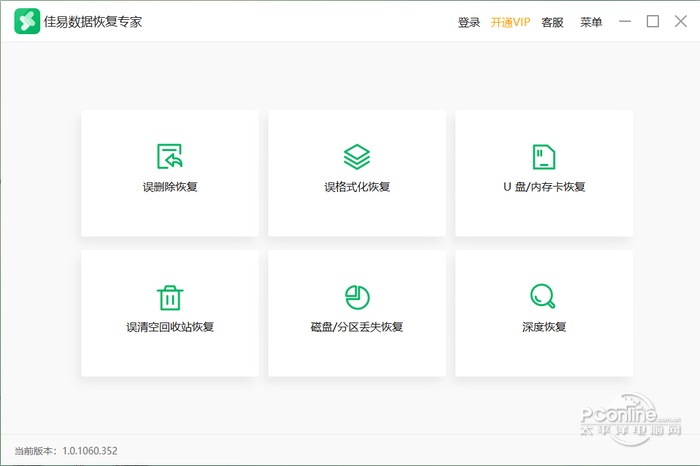Open the 菜单 menu
This screenshot has width=700, height=466.
(591, 22)
